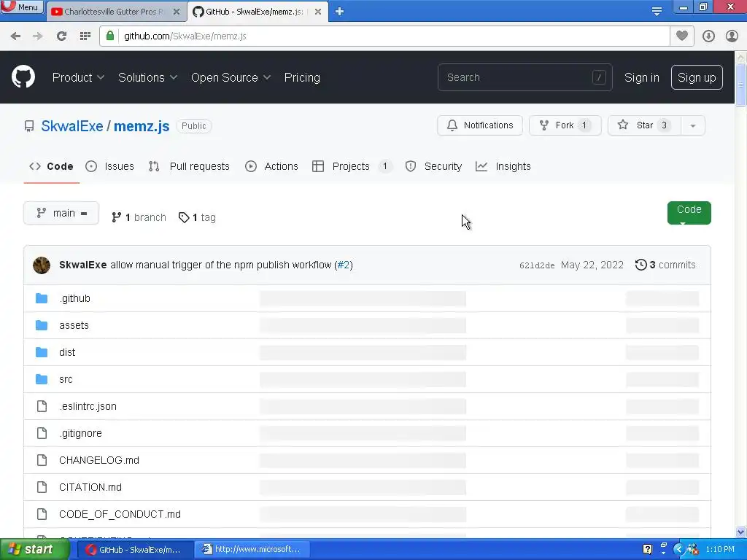Open the Actions tab
This screenshot has width=747, height=560.
(271, 166)
